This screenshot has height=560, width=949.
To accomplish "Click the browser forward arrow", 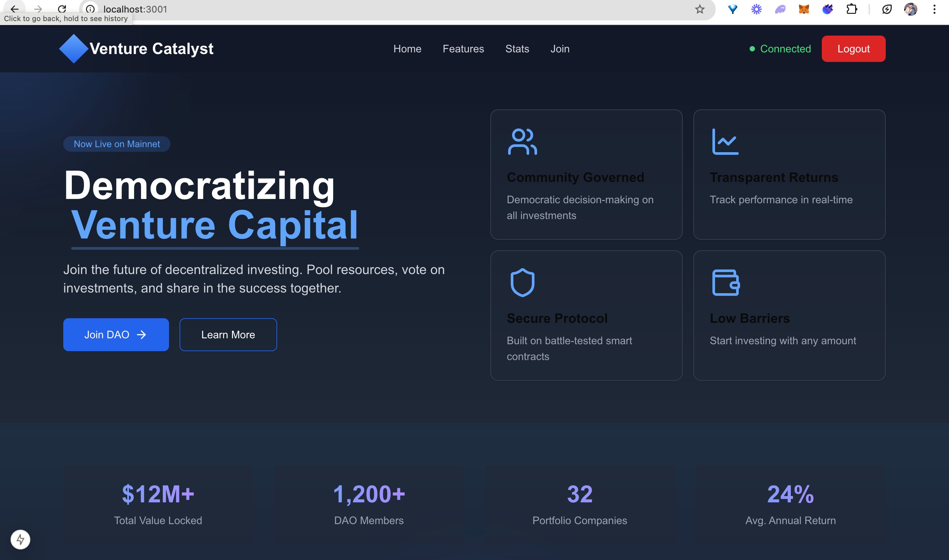I will point(38,9).
